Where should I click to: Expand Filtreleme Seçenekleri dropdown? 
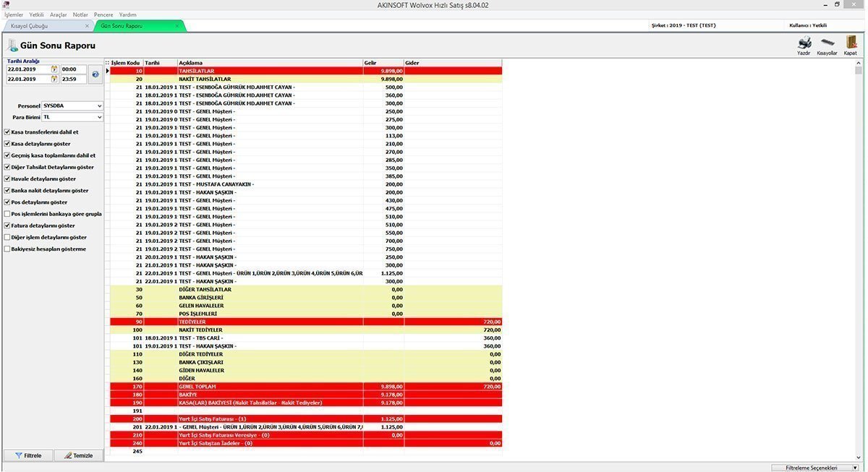coord(855,468)
